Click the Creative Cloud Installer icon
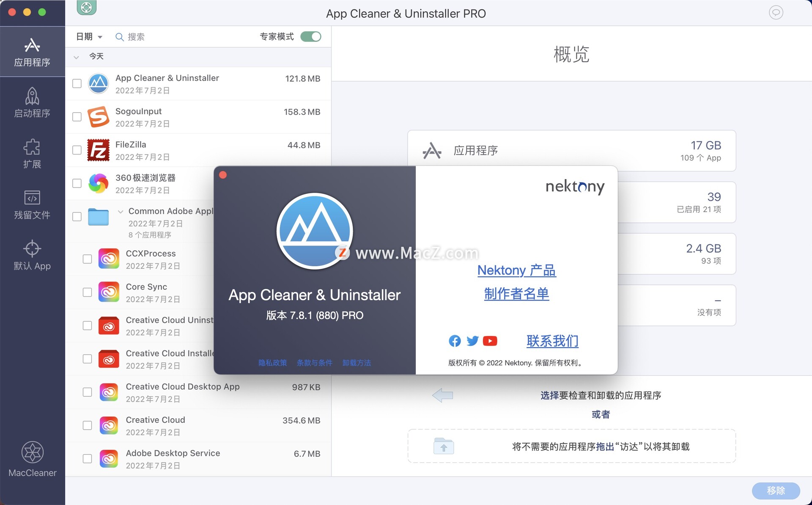 tap(109, 359)
